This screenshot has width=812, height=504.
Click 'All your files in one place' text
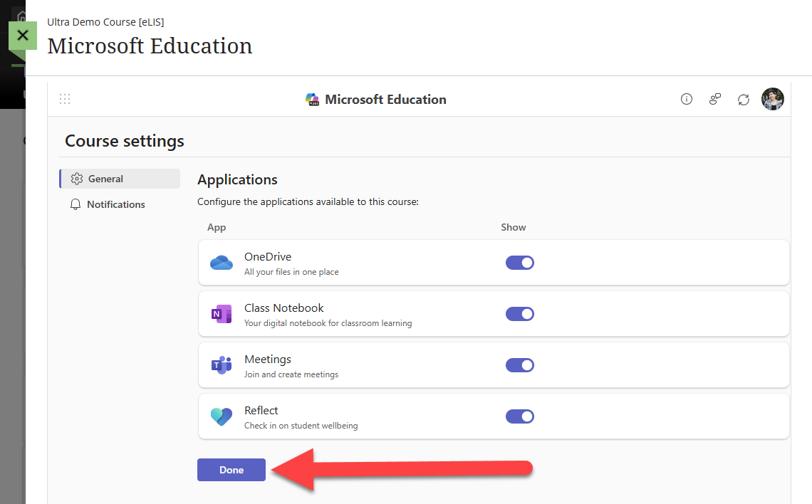(291, 272)
